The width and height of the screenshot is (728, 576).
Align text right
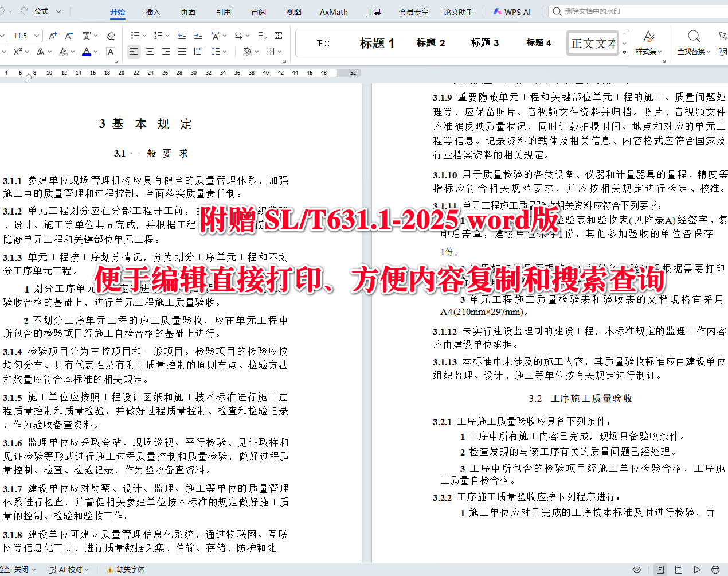[x=166, y=52]
